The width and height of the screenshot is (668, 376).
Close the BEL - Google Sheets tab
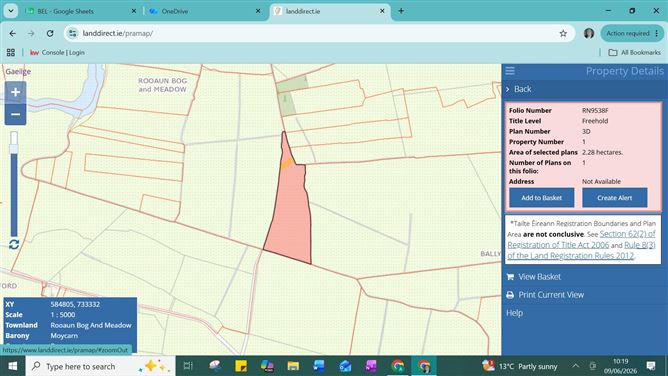pyautogui.click(x=133, y=11)
